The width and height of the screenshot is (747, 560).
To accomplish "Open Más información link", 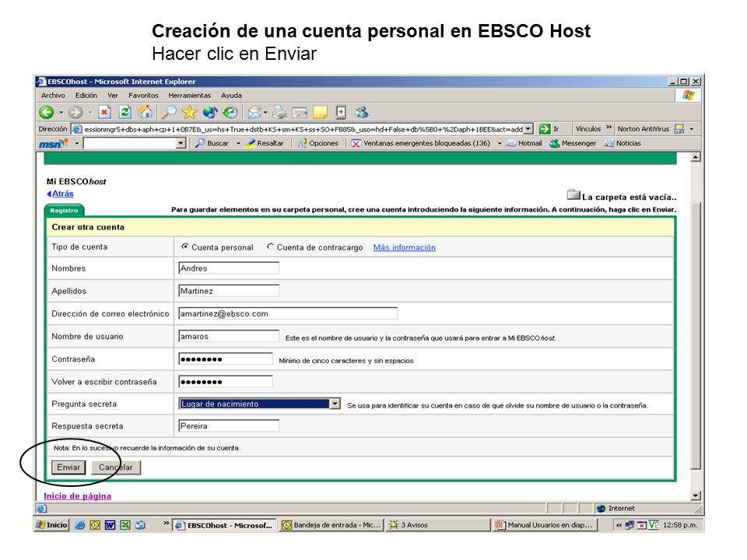I will (x=404, y=247).
